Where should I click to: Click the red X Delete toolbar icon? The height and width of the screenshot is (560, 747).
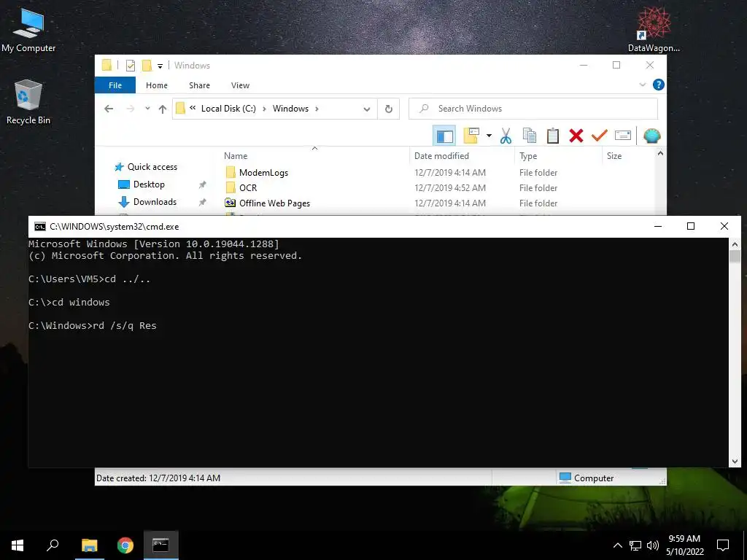coord(576,136)
